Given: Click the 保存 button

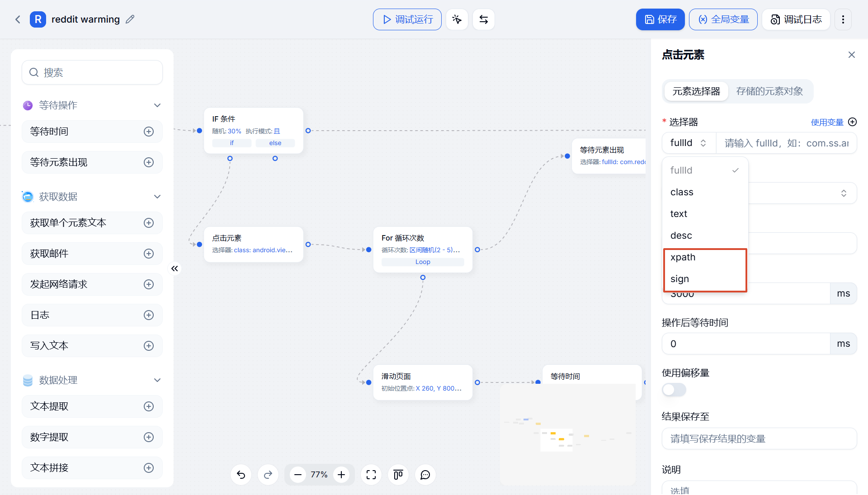Looking at the screenshot, I should (x=660, y=19).
